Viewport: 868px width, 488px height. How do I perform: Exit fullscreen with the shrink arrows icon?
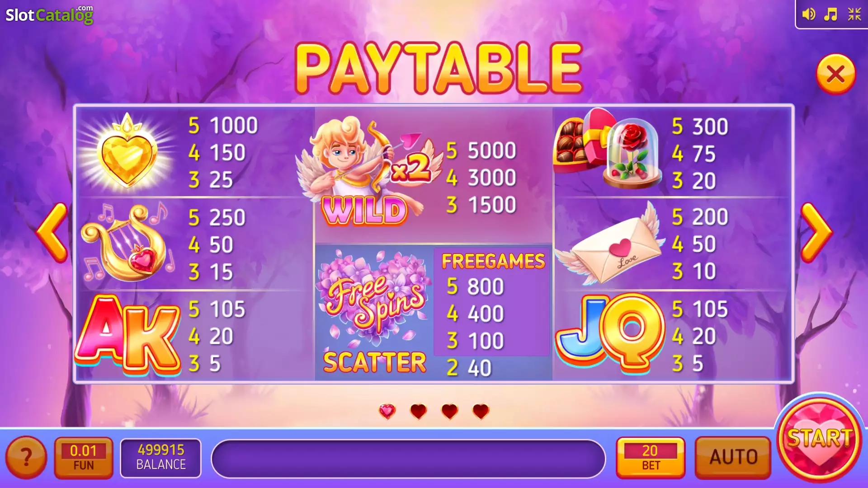854,14
